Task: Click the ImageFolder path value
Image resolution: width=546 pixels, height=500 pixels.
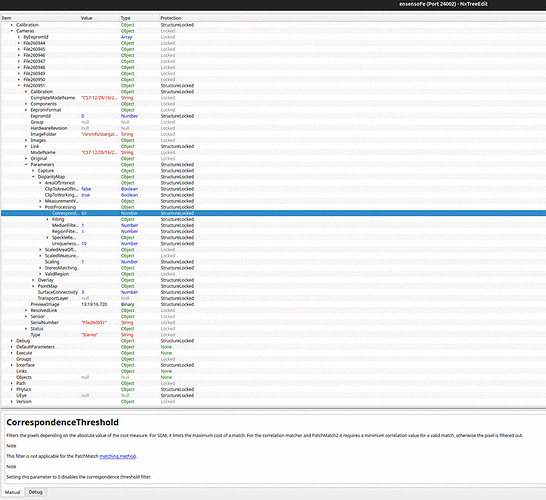Action: coord(100,134)
